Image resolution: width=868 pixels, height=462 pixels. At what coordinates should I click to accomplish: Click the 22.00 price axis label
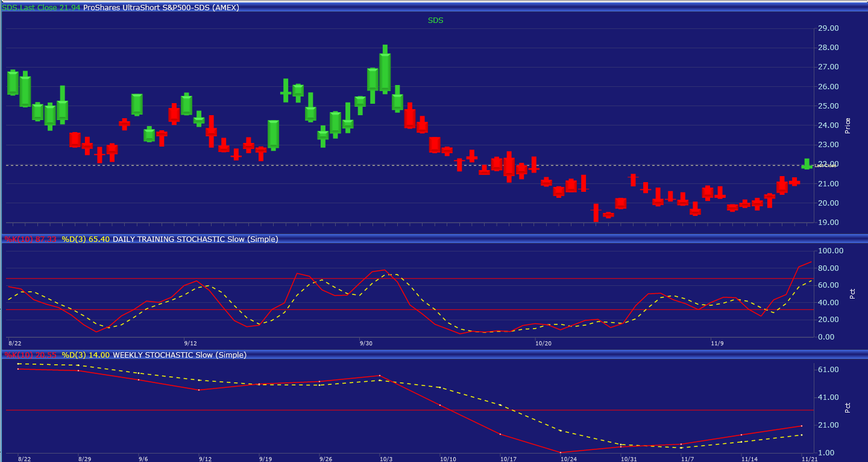coord(828,164)
